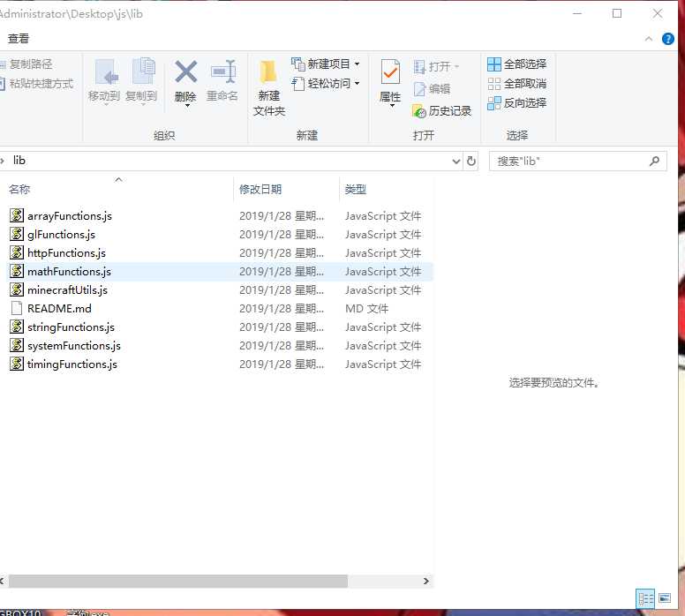This screenshot has width=685, height=616.
Task: Sort by the Type (类型) column header
Action: [355, 190]
